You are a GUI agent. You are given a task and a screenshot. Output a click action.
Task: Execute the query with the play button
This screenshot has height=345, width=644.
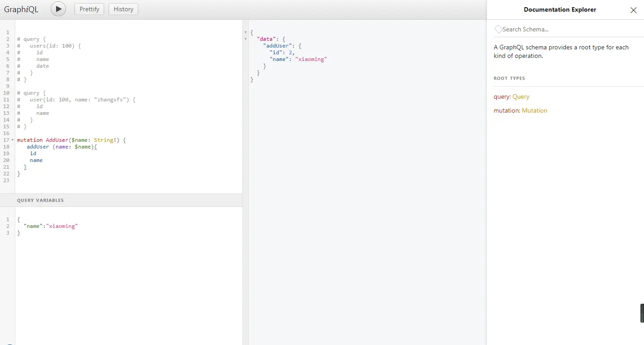(x=58, y=9)
